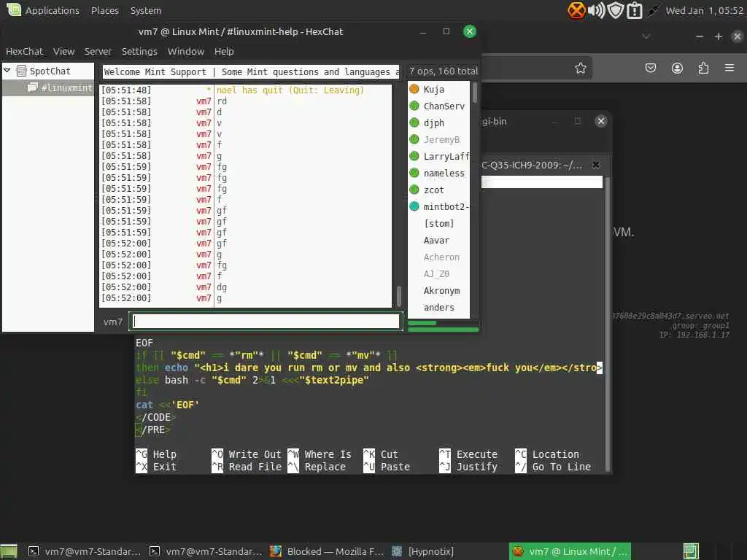747x560 pixels.
Task: Open the Places panel menu
Action: (x=105, y=10)
